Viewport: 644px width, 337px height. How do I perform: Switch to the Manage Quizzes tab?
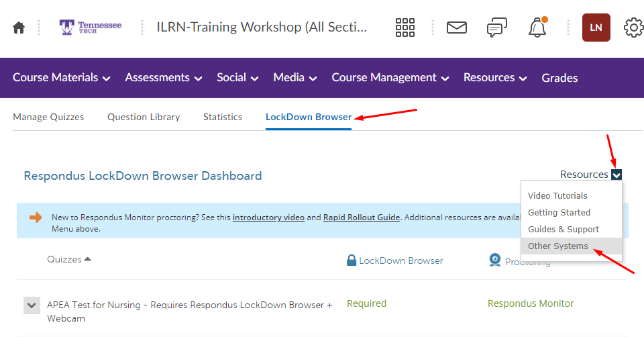tap(48, 117)
